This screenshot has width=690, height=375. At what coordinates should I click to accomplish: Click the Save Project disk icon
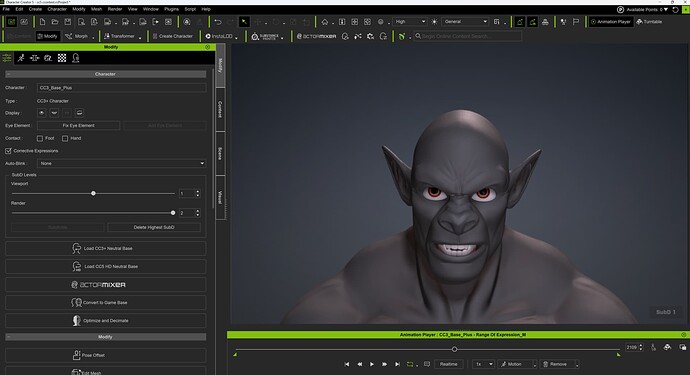pyautogui.click(x=68, y=22)
